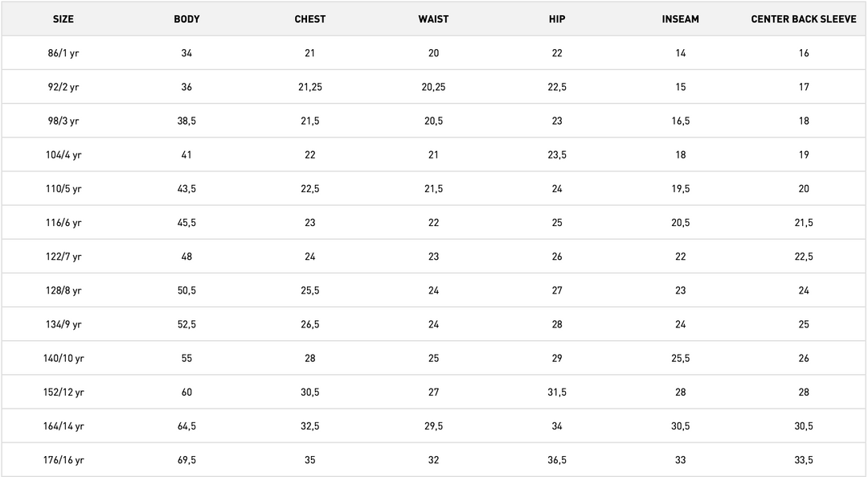
Task: Click the WAIST column header
Action: (433, 19)
